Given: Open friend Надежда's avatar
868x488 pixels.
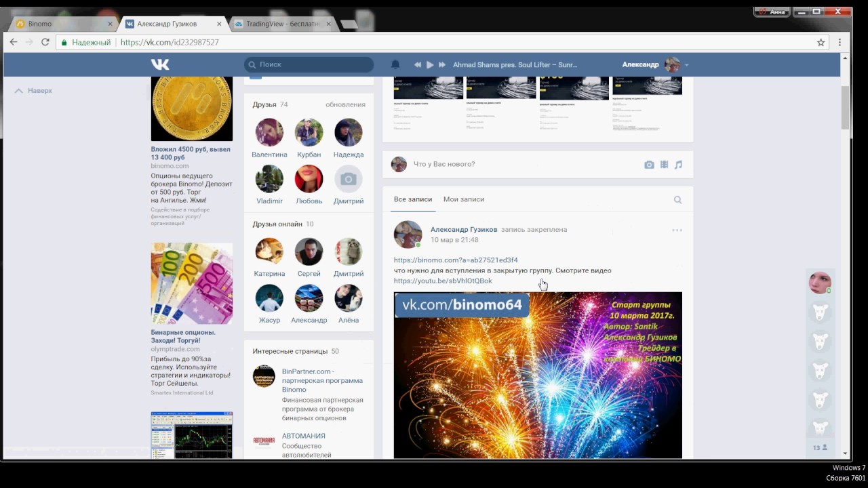Looking at the screenshot, I should [x=349, y=132].
